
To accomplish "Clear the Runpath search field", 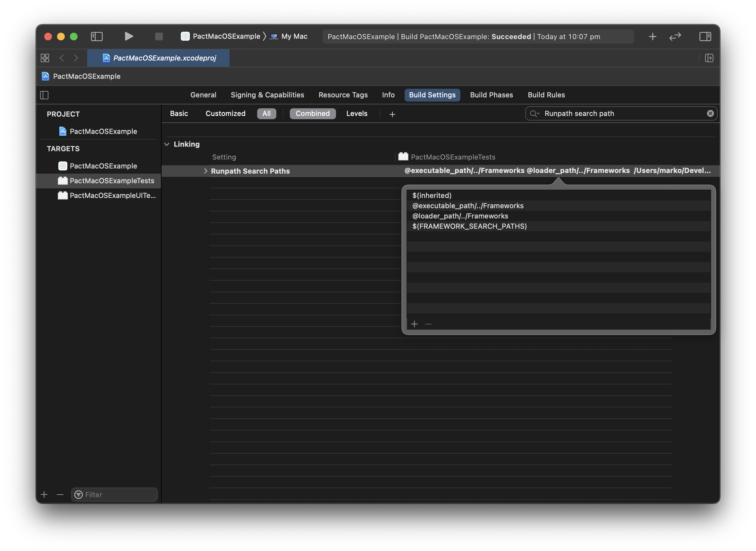I will [710, 113].
